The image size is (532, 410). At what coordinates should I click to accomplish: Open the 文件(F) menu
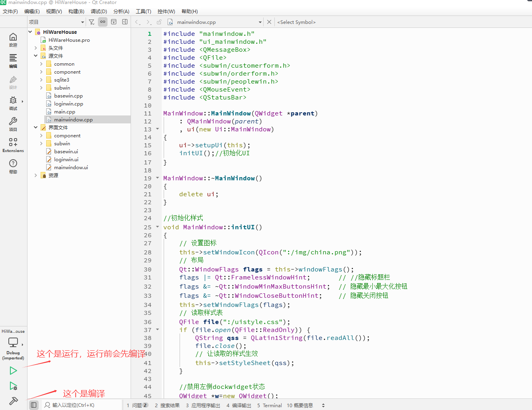pyautogui.click(x=10, y=11)
